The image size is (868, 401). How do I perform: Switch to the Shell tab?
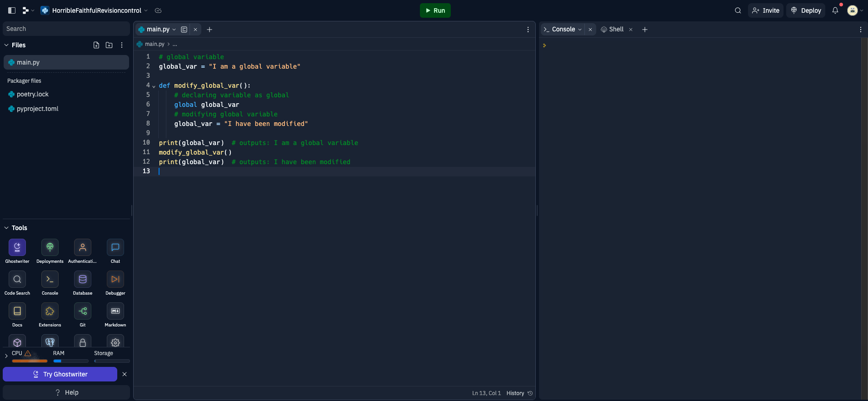click(x=616, y=29)
